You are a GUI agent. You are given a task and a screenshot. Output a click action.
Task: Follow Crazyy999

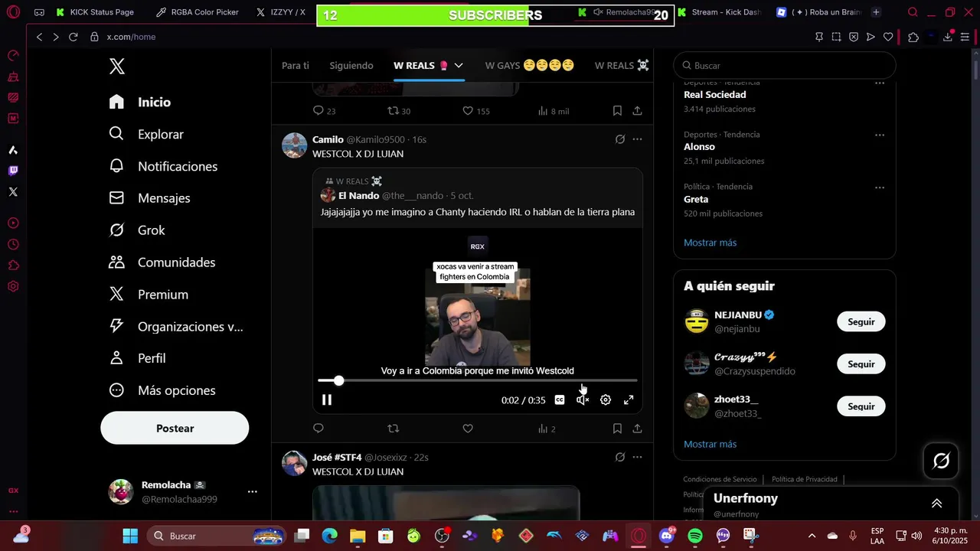(x=861, y=364)
